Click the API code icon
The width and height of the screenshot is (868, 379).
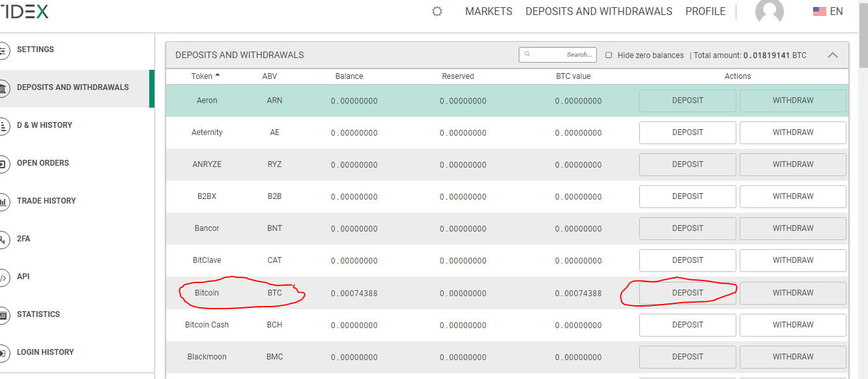click(x=4, y=277)
